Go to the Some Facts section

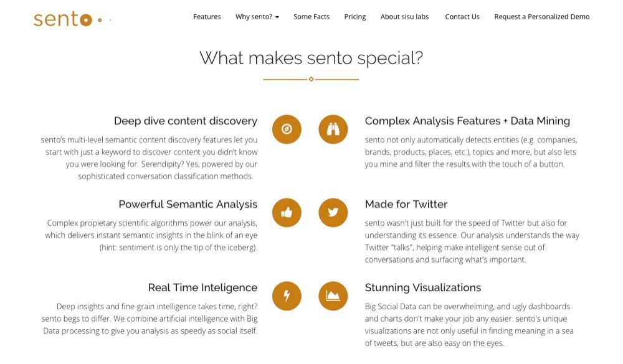(311, 17)
